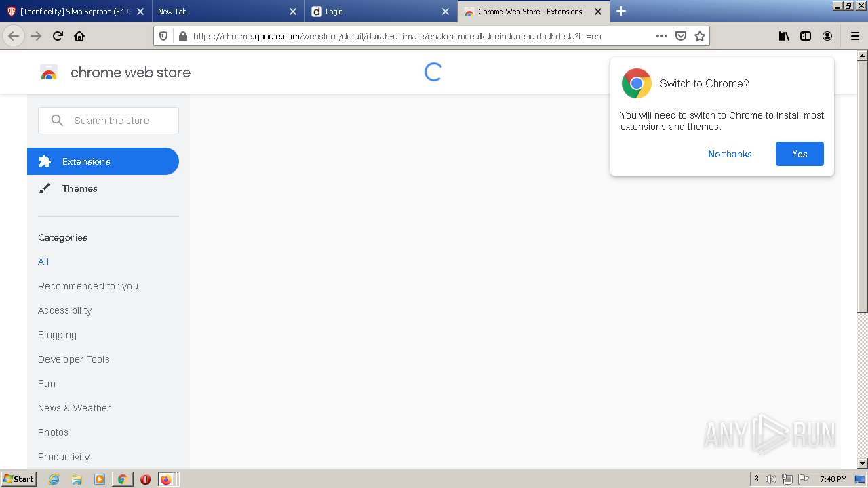Switch to Firefox taskbar button
This screenshot has height=488, width=868.
[x=166, y=479]
